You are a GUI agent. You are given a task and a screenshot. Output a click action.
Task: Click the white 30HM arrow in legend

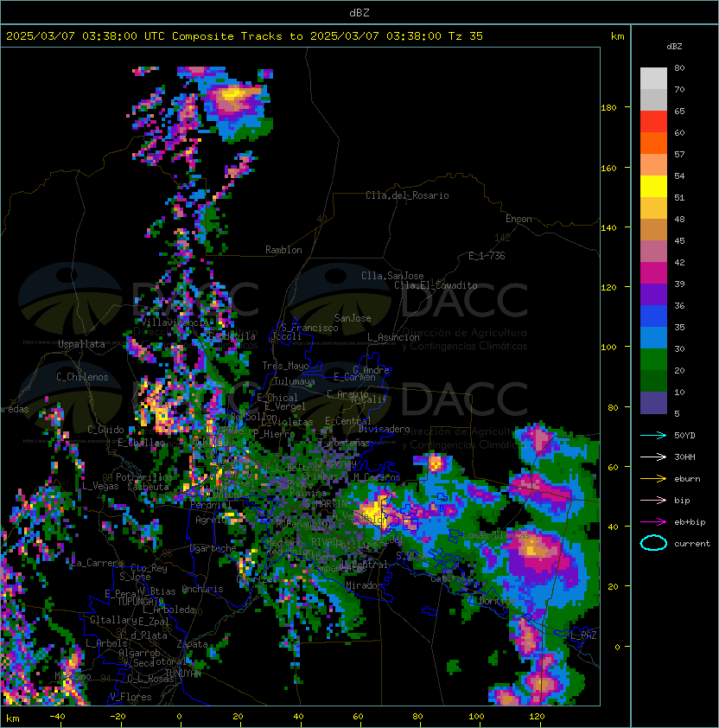tap(653, 457)
